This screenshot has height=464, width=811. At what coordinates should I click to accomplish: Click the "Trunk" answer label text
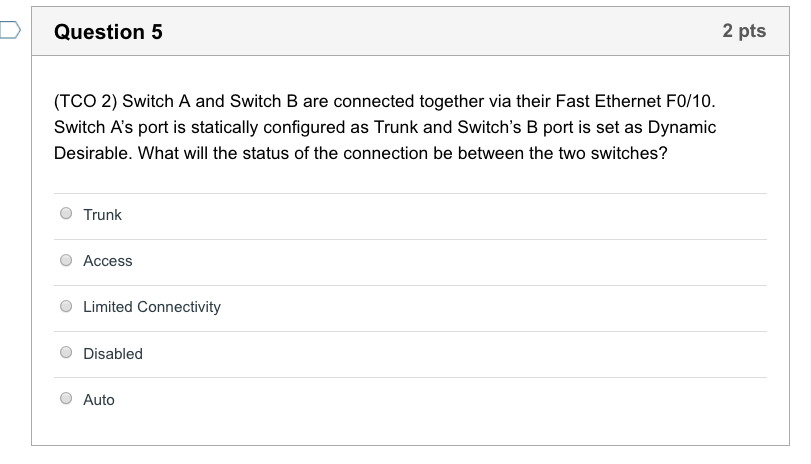click(102, 215)
